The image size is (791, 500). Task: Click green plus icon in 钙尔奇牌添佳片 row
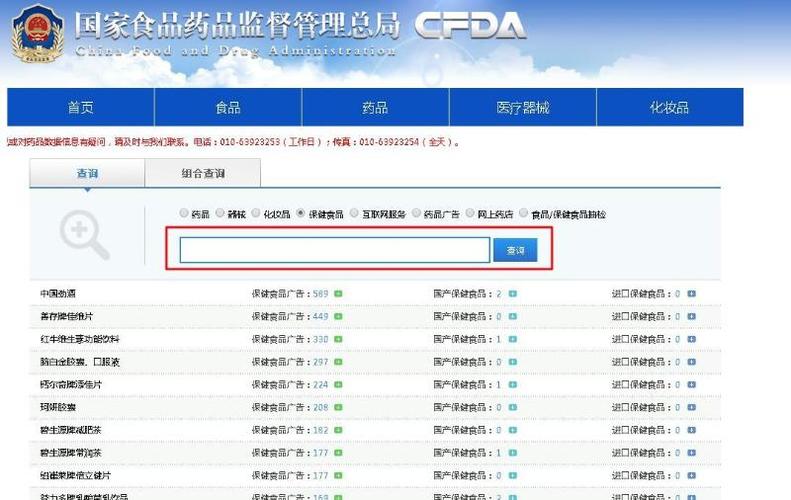338,384
